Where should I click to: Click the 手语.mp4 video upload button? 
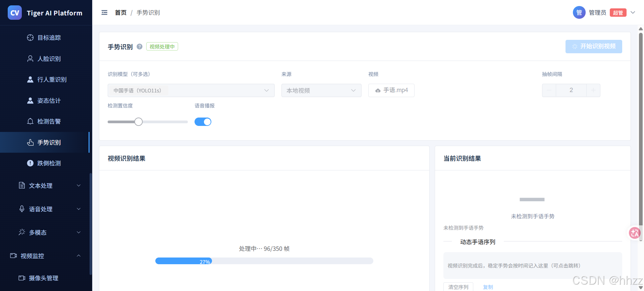pyautogui.click(x=391, y=90)
